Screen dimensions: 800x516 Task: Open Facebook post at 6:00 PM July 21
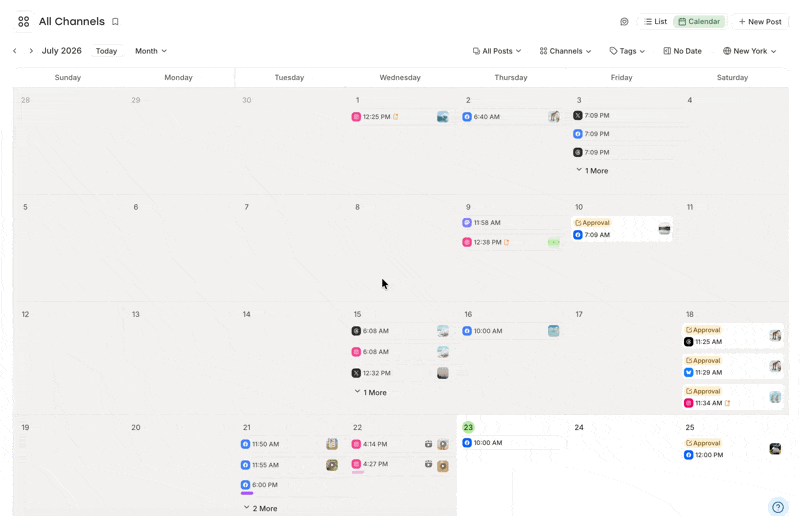tap(290, 485)
